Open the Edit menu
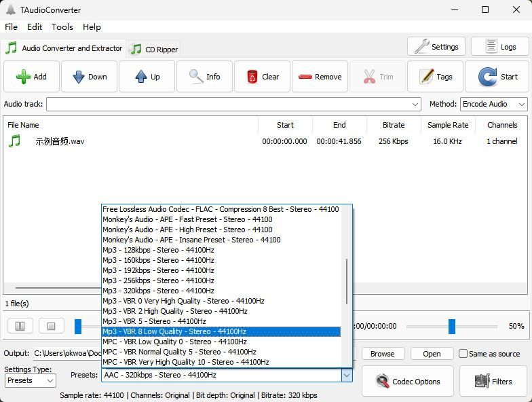 pyautogui.click(x=35, y=27)
